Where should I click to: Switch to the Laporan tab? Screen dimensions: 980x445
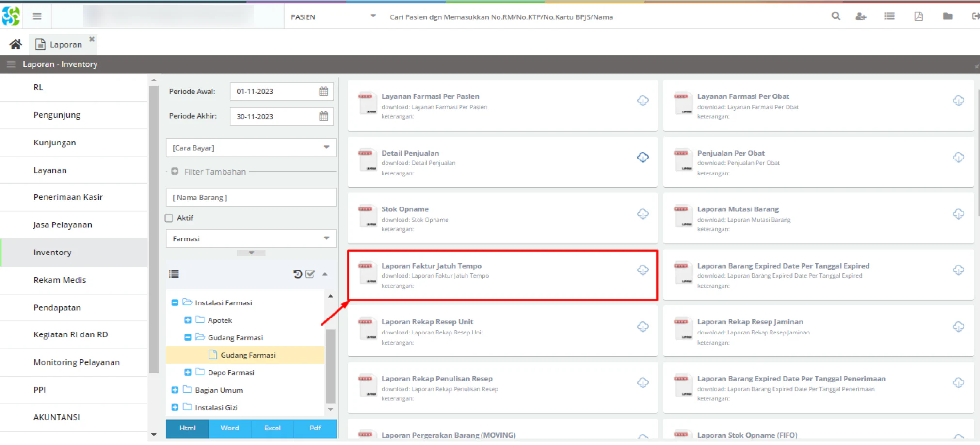coord(65,45)
